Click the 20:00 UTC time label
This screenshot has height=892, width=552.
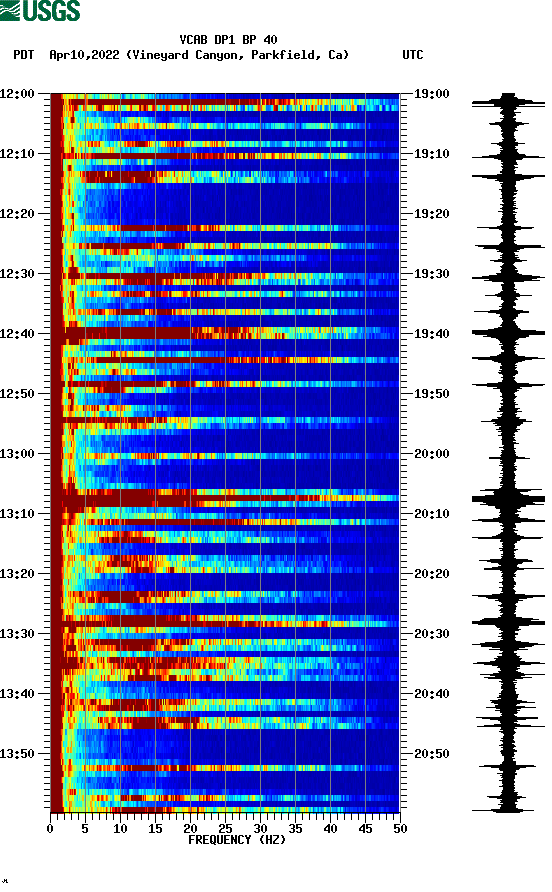[x=431, y=454]
